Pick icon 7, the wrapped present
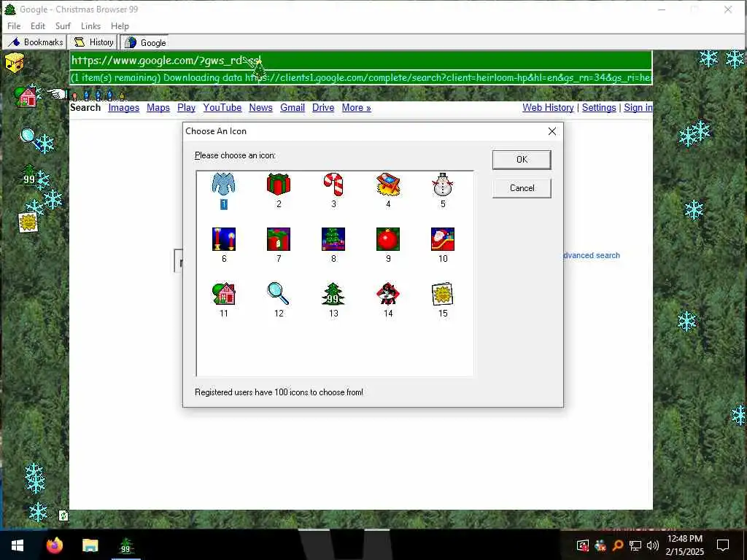Image resolution: width=747 pixels, height=560 pixels. [279, 239]
